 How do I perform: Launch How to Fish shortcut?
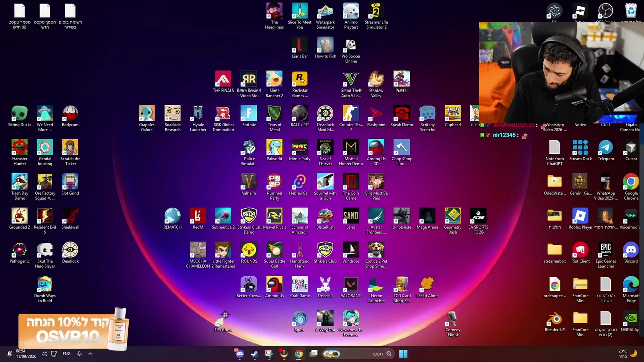coord(326,48)
